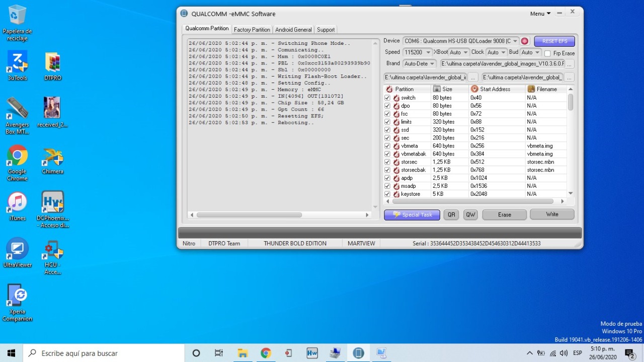Click the lock icon in the Size header

(437, 89)
